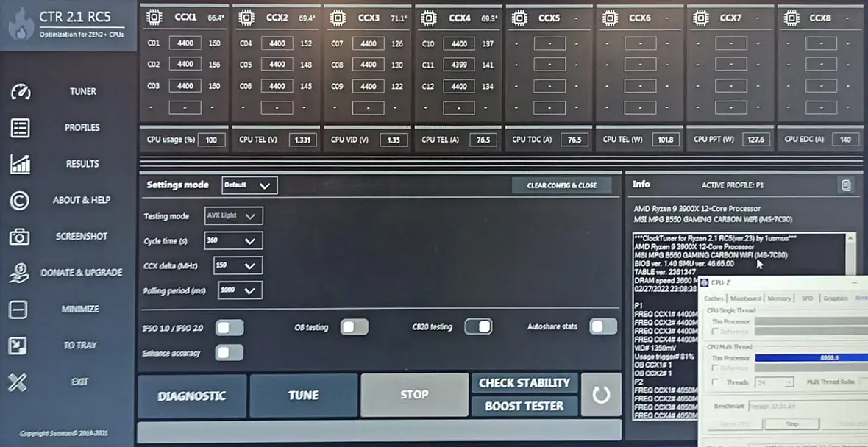Click the CPU EDC (A) value field
868x447 pixels.
pos(844,140)
